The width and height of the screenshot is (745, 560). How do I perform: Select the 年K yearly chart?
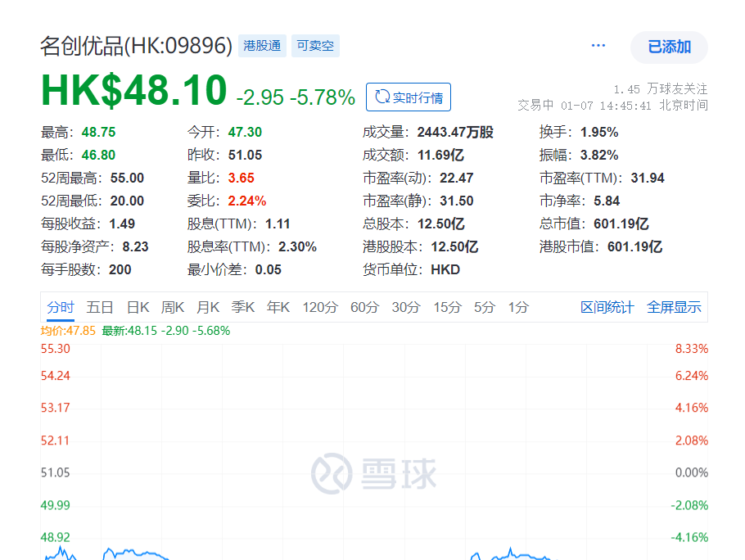(x=278, y=307)
